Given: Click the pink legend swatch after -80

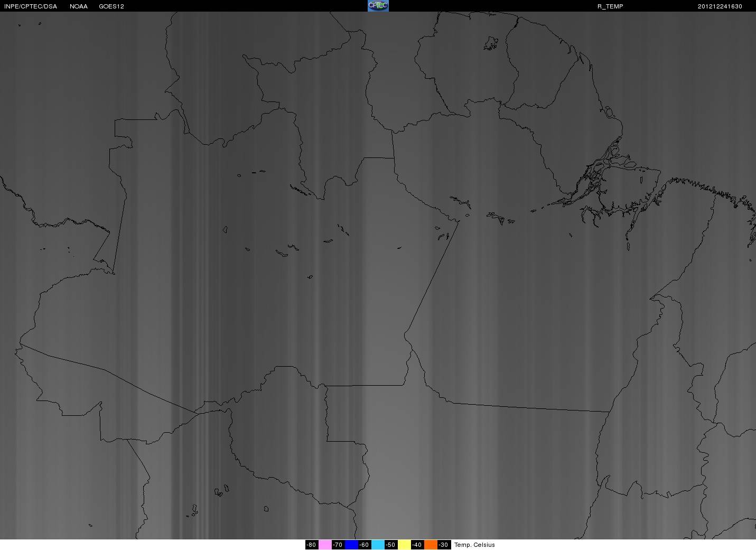Looking at the screenshot, I should (325, 545).
